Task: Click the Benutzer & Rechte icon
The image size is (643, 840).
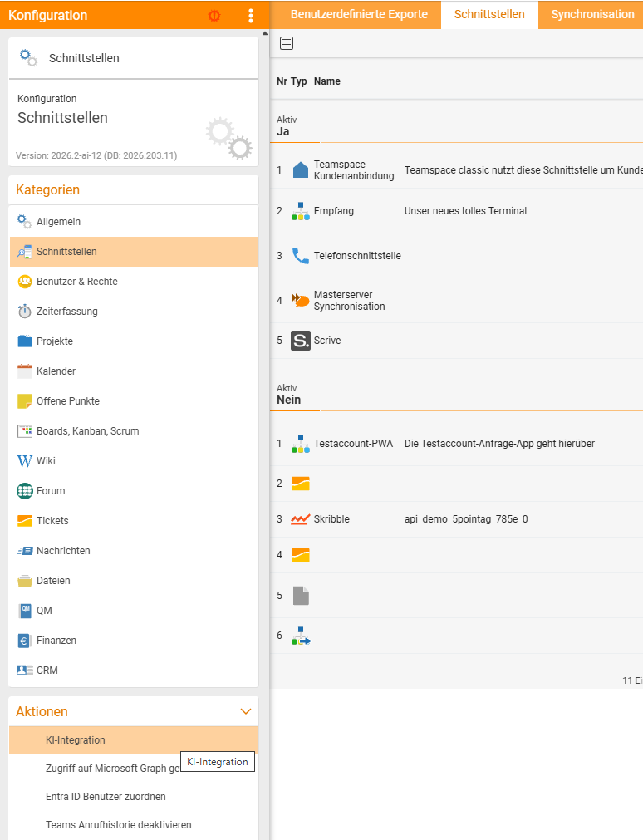Action: tap(25, 282)
